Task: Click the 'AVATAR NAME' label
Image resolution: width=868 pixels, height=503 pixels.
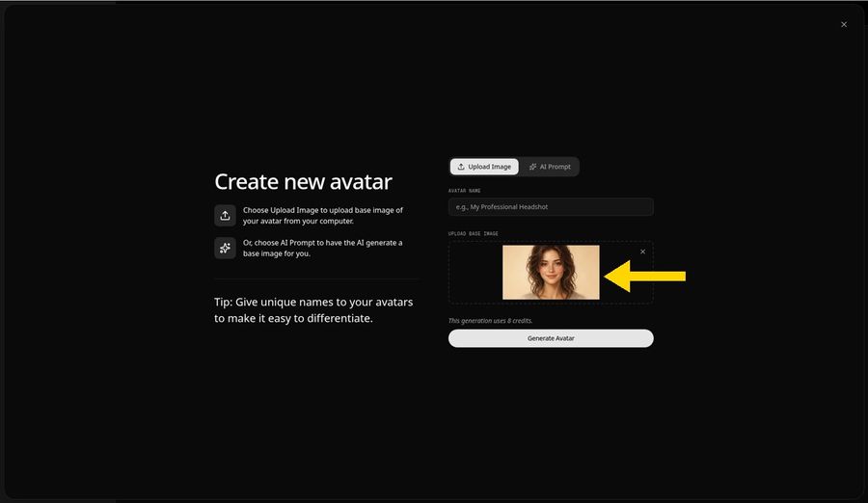Action: pyautogui.click(x=464, y=191)
